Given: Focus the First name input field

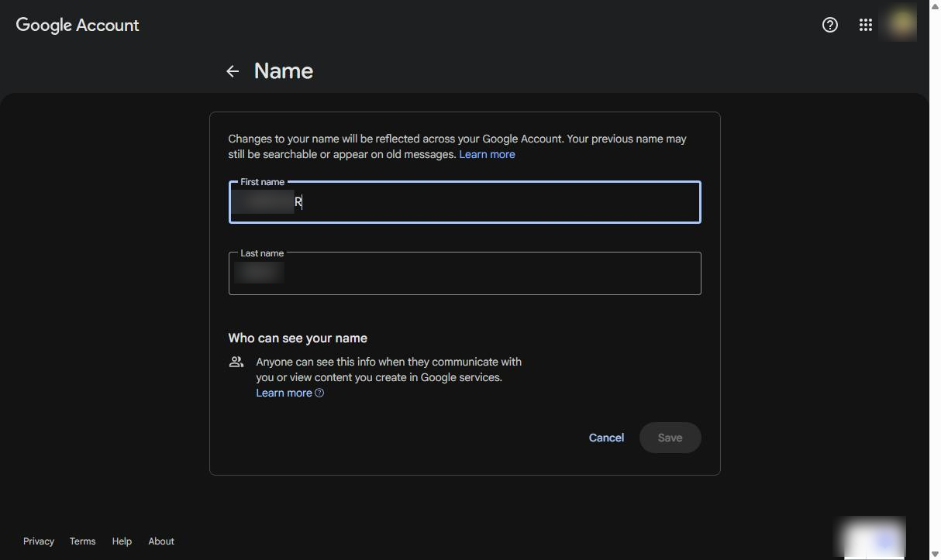Looking at the screenshot, I should tap(465, 202).
